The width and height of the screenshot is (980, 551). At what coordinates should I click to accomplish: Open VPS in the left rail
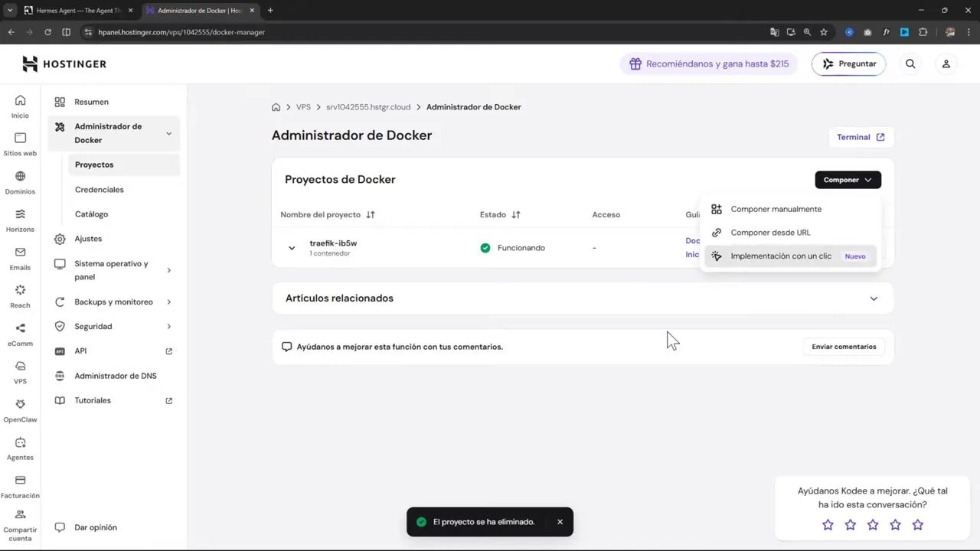pyautogui.click(x=20, y=372)
